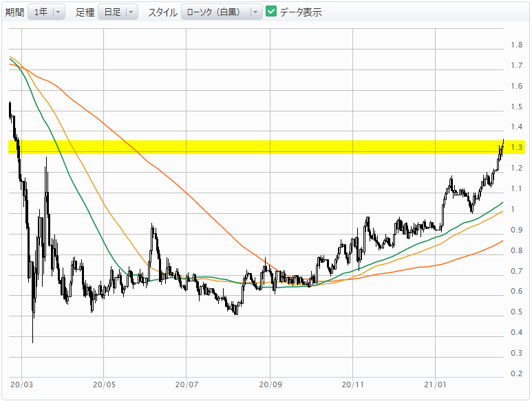Click the 0.2 price axis label
The image size is (532, 401).
517,373
